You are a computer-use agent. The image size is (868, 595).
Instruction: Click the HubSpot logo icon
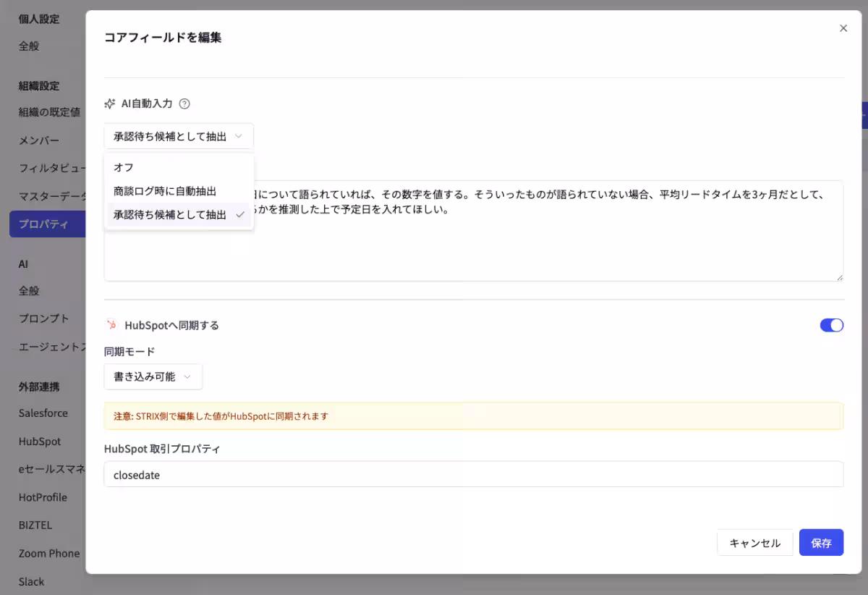tap(111, 325)
